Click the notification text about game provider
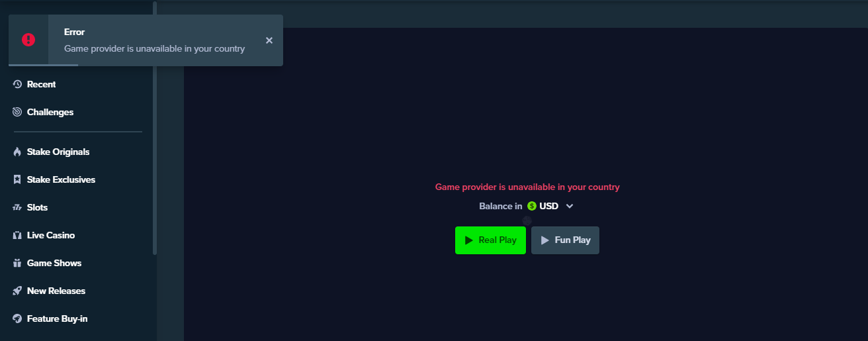This screenshot has width=868, height=341. pyautogui.click(x=154, y=49)
